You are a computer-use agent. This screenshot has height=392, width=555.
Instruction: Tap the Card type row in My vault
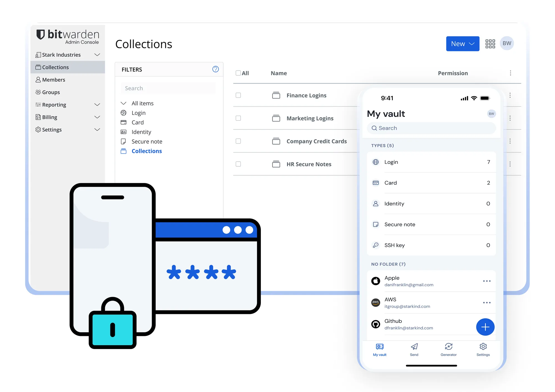coord(431,183)
